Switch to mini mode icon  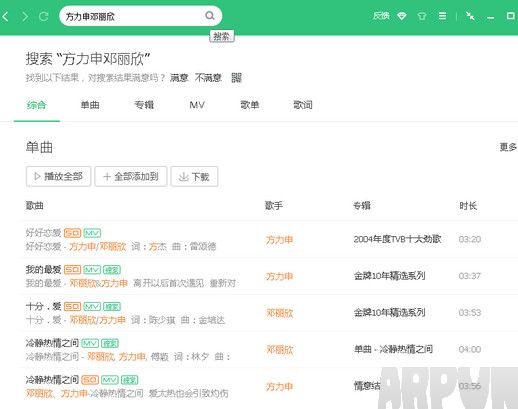pos(470,16)
